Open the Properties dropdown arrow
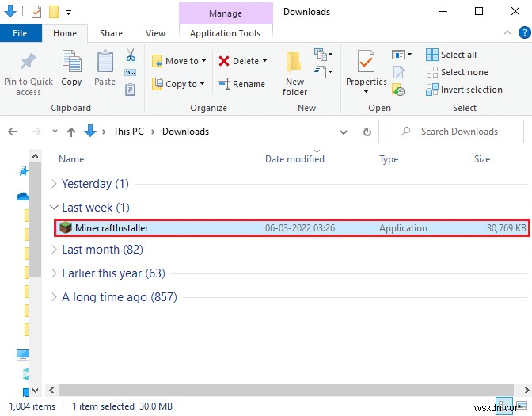532x416 pixels. (366, 92)
